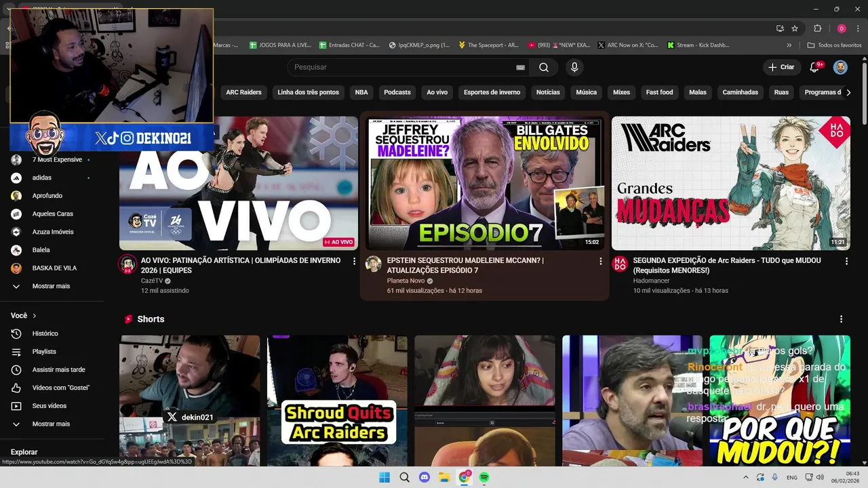Image resolution: width=868 pixels, height=488 pixels.
Task: Open the Azuza Imóveis subscription
Action: tap(52, 232)
